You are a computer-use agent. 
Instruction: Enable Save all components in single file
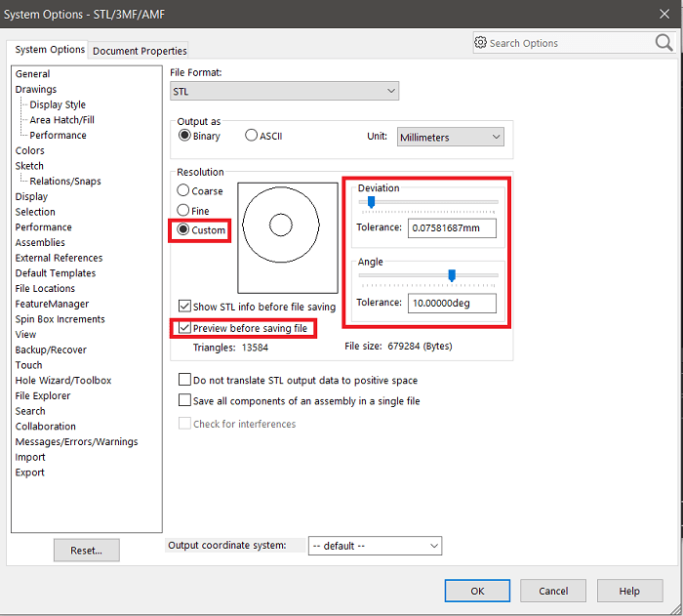coord(184,400)
